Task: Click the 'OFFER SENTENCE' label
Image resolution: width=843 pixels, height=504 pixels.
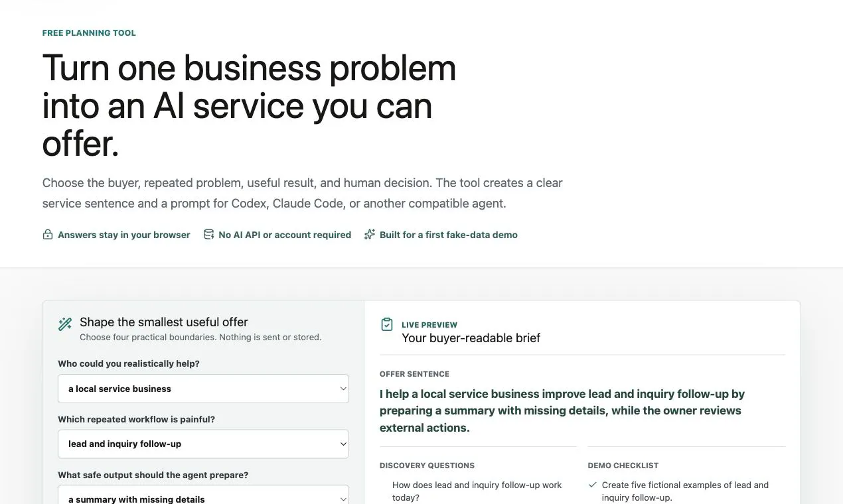Action: pyautogui.click(x=414, y=374)
